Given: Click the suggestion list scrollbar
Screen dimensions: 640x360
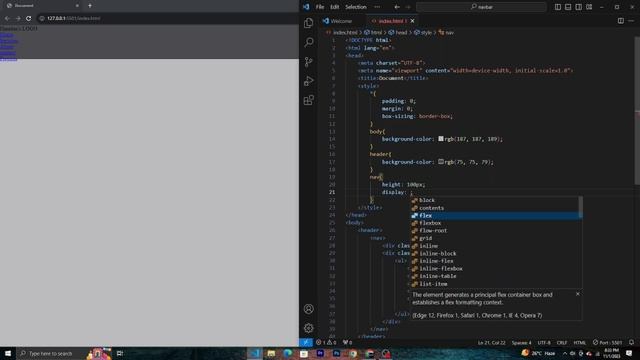Looking at the screenshot, I should click(x=580, y=207).
